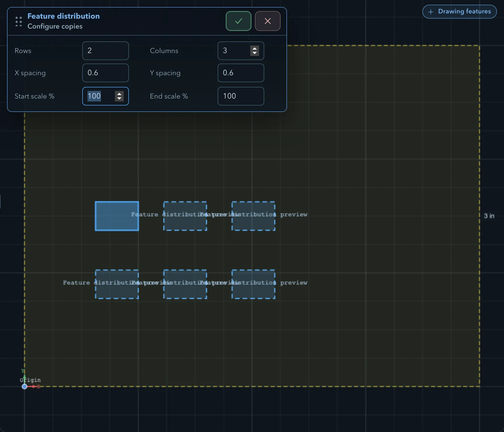Image resolution: width=504 pixels, height=432 pixels.
Task: Click the Feature distribution panel title
Action: [x=64, y=16]
